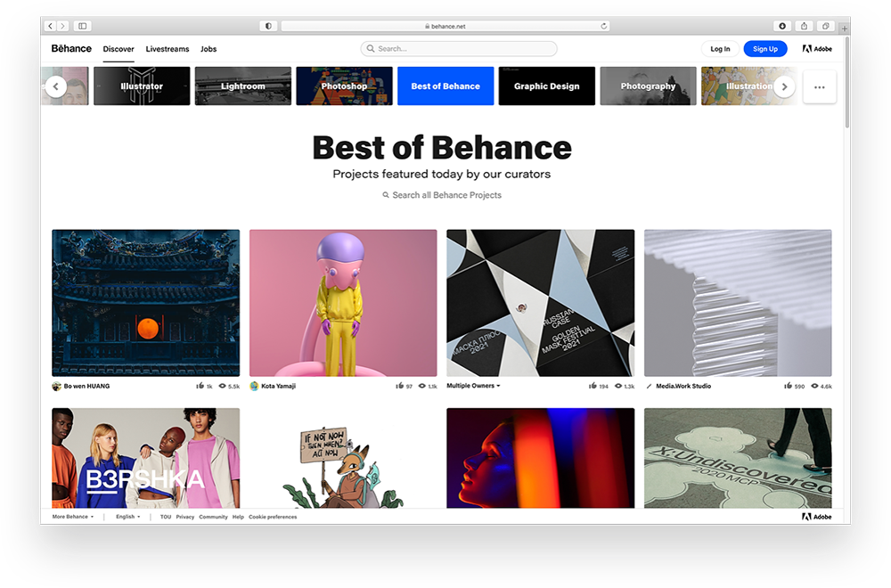891x588 pixels.
Task: Open the Bershka fashion project thumbnail
Action: (145, 458)
